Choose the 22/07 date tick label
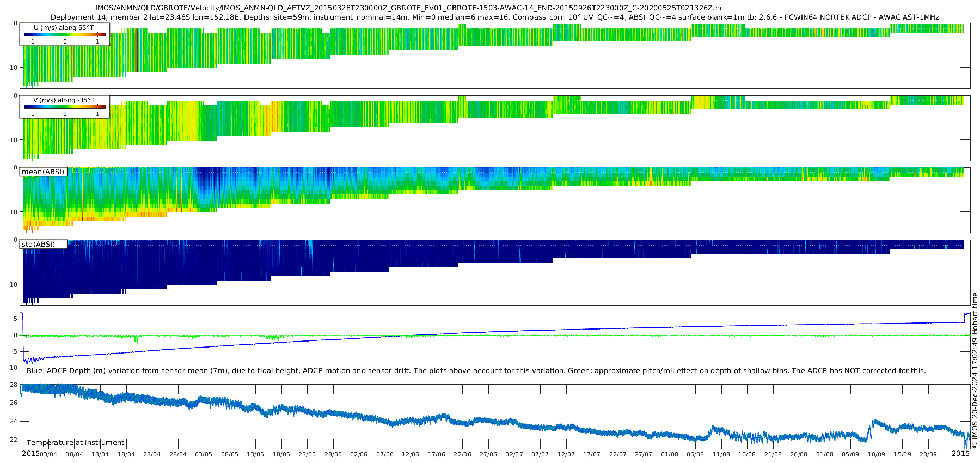 tap(617, 454)
